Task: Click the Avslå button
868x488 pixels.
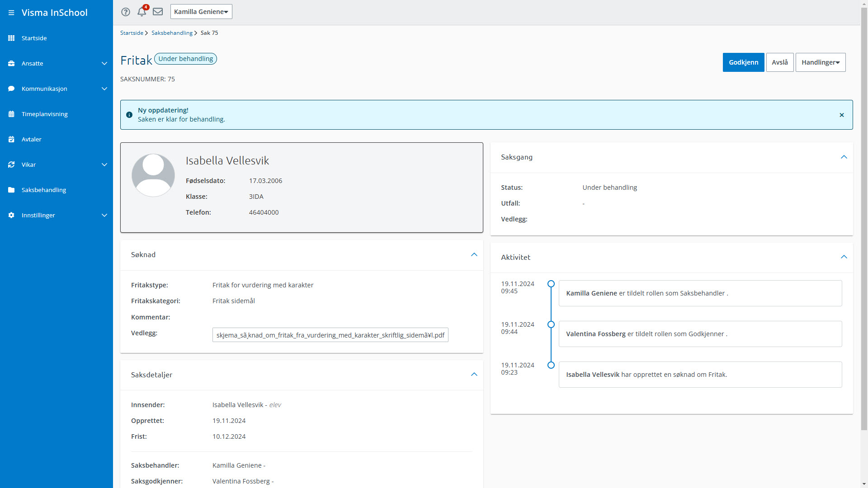Action: click(x=779, y=62)
